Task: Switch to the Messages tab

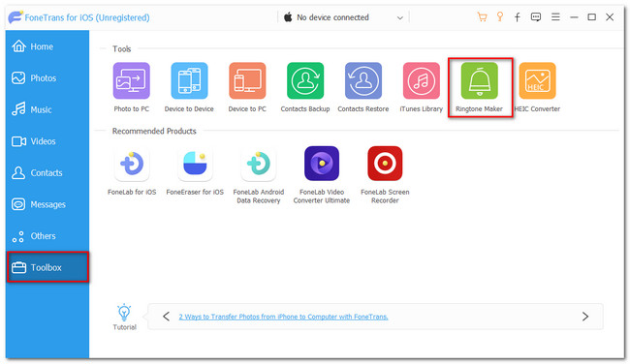Action: pyautogui.click(x=47, y=204)
